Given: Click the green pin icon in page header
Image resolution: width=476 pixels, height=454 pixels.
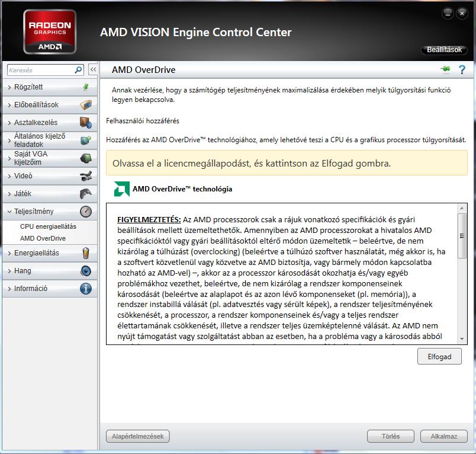Looking at the screenshot, I should [446, 69].
